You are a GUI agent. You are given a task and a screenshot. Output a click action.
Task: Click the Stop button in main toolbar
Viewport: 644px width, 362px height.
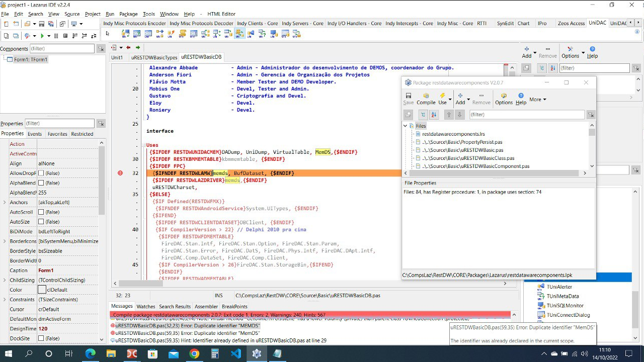pyautogui.click(x=65, y=36)
